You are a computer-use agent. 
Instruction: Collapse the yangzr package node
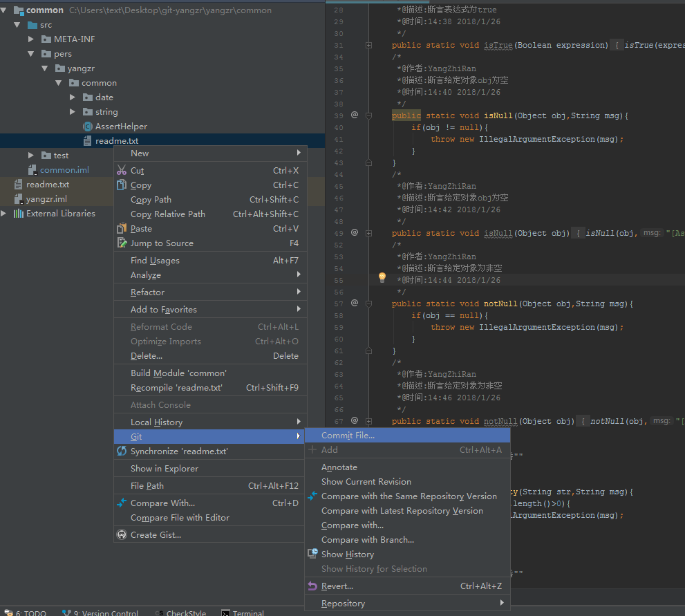(44, 68)
